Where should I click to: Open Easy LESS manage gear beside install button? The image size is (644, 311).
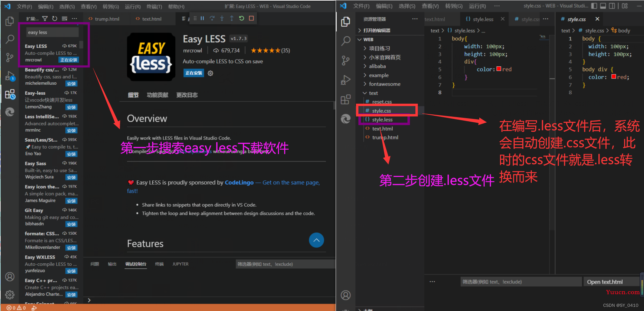click(210, 73)
